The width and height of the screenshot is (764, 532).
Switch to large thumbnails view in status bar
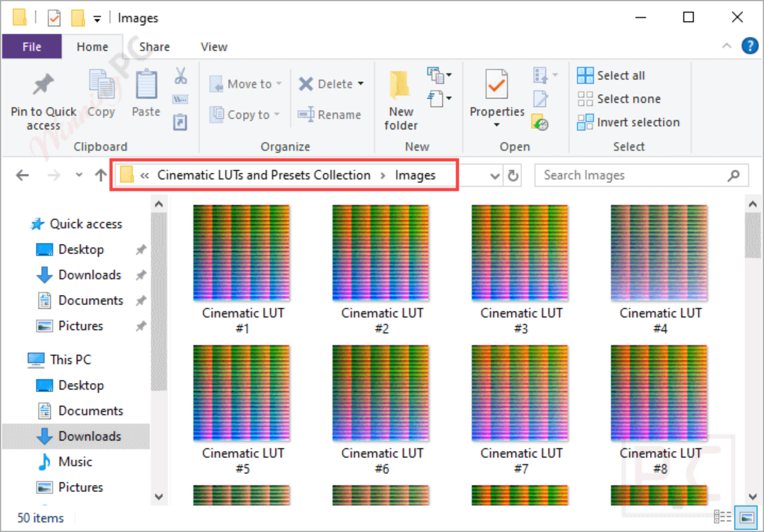[x=746, y=517]
